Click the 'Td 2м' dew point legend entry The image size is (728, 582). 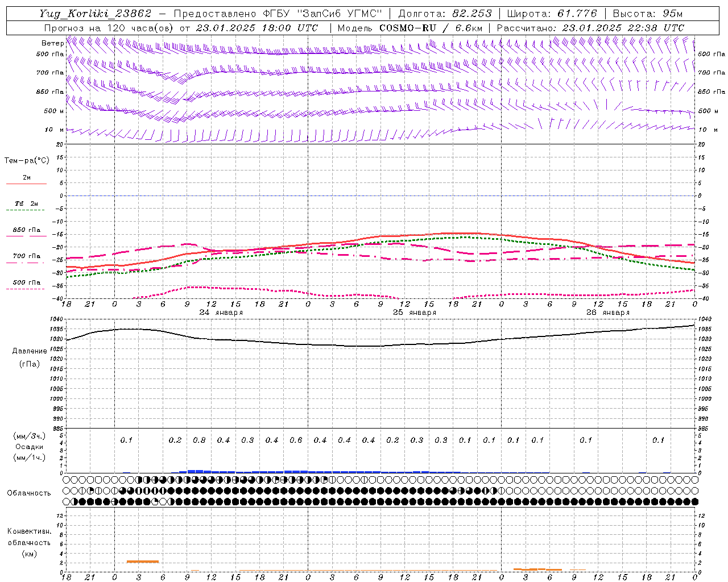tap(27, 203)
